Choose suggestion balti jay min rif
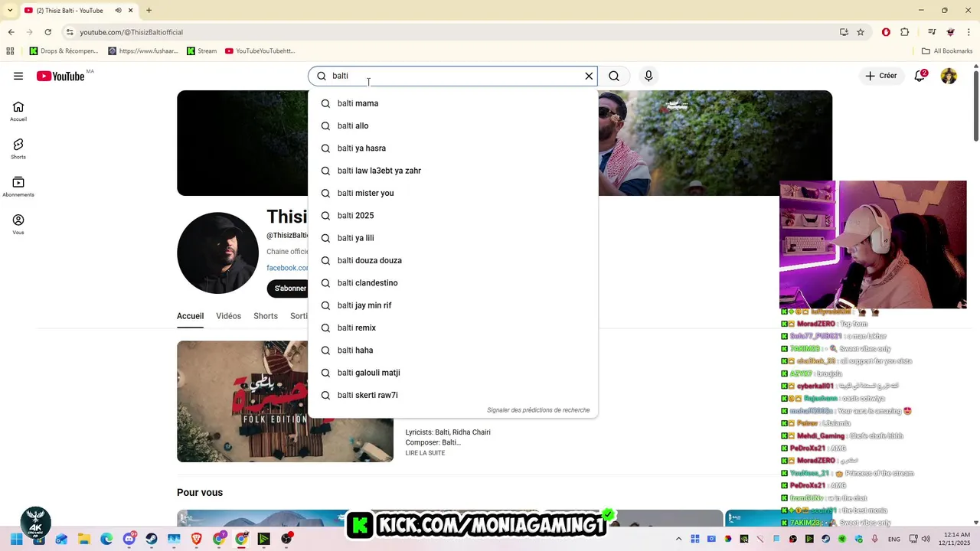The height and width of the screenshot is (551, 980). pos(452,305)
